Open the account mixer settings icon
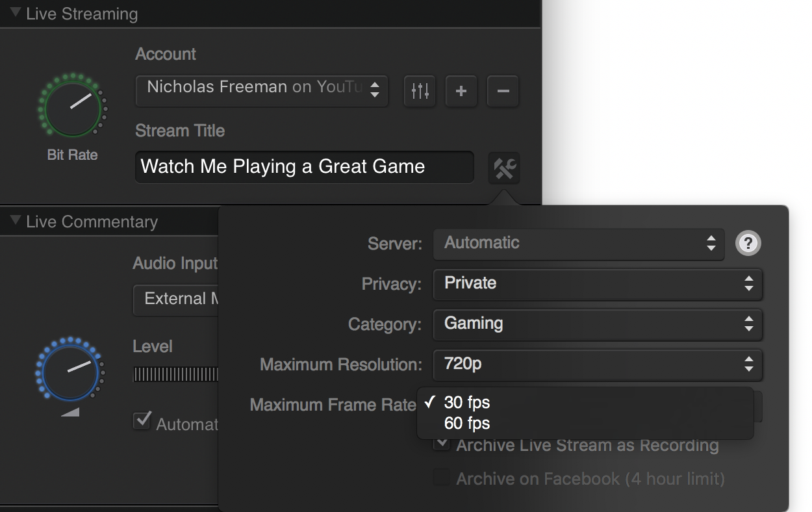Screen dimensions: 812x512 419,91
